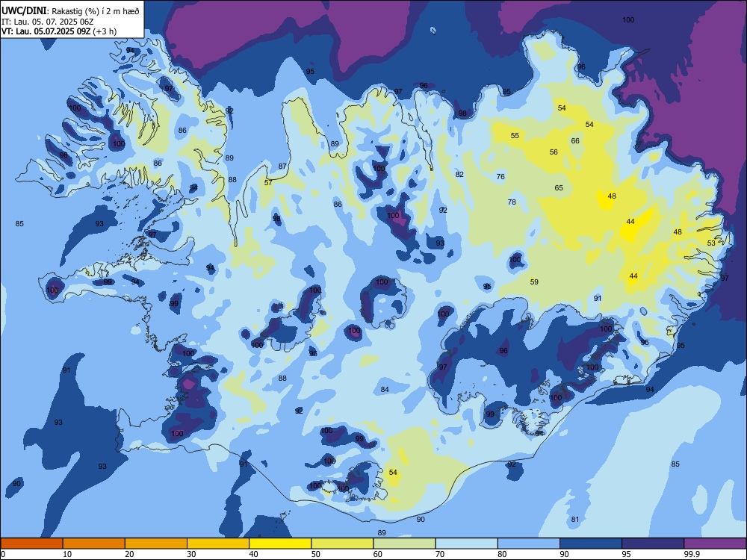Screen dimensions: 747x560
Task: Click the map value '55' in the northeast
Action: (x=515, y=135)
